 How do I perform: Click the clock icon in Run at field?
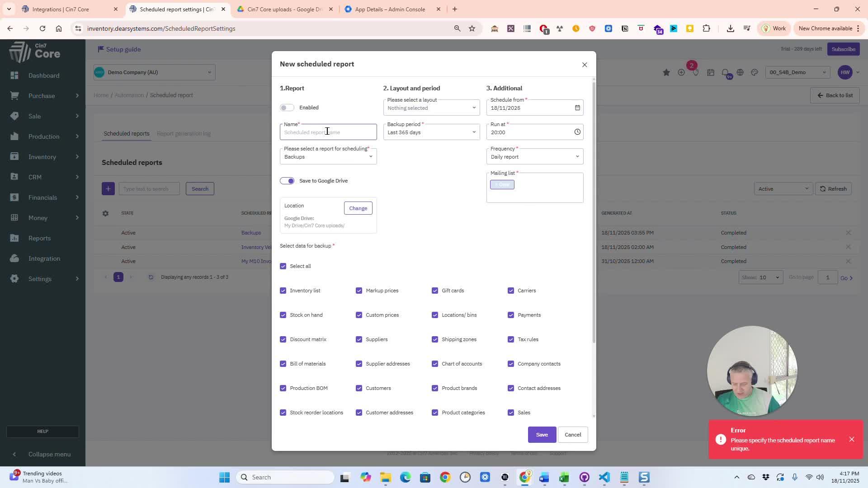pyautogui.click(x=577, y=132)
